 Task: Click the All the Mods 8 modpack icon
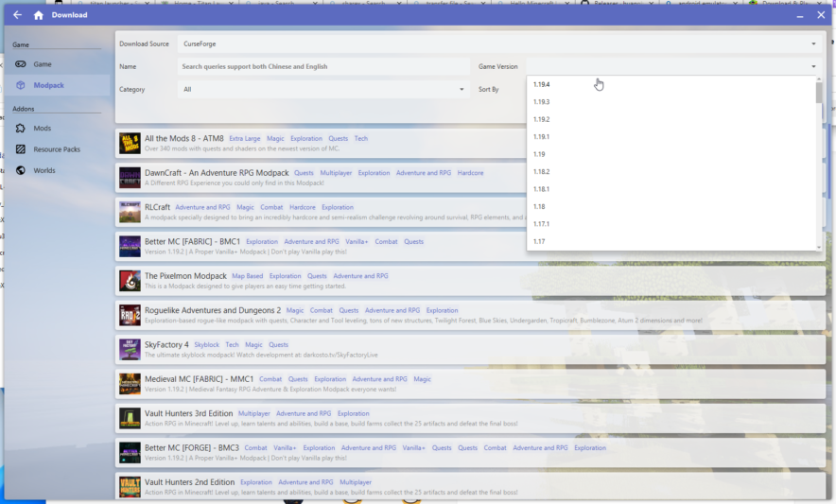(x=130, y=144)
